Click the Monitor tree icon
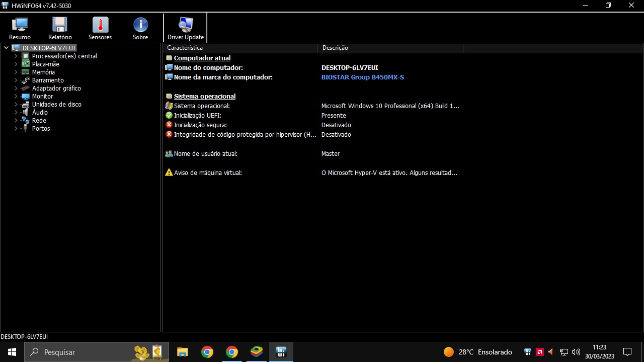Screen dimensions: 644x362 pos(26,97)
